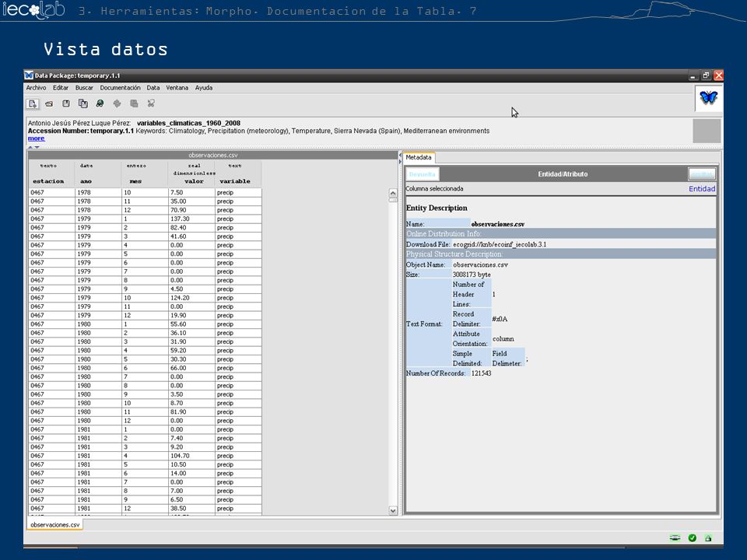Click the number of records value '121543'

(x=481, y=373)
